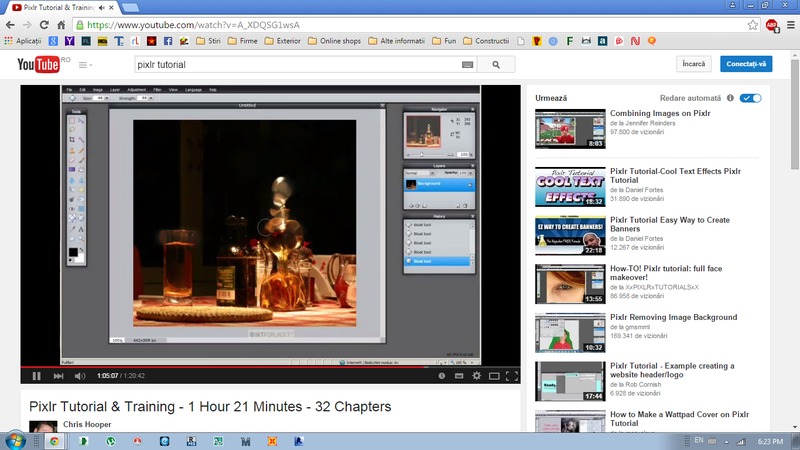Image resolution: width=800 pixels, height=450 pixels.
Task: Show hidden system tray icons arrow
Action: (727, 441)
